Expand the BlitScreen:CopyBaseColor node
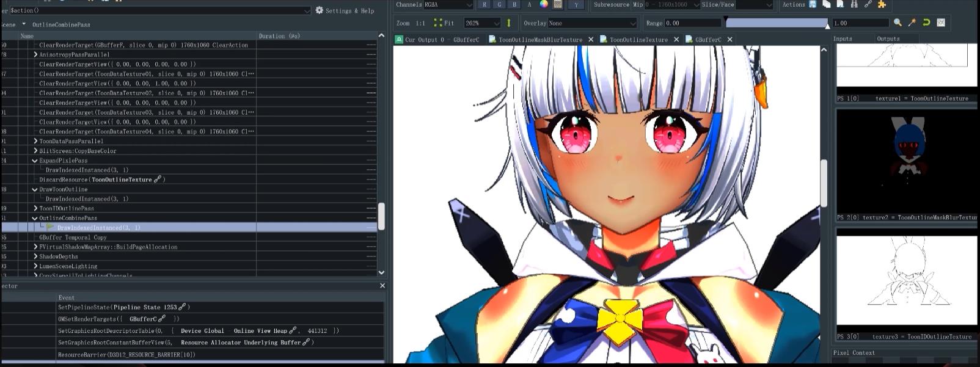Screen dimensions: 980x367 [35, 151]
